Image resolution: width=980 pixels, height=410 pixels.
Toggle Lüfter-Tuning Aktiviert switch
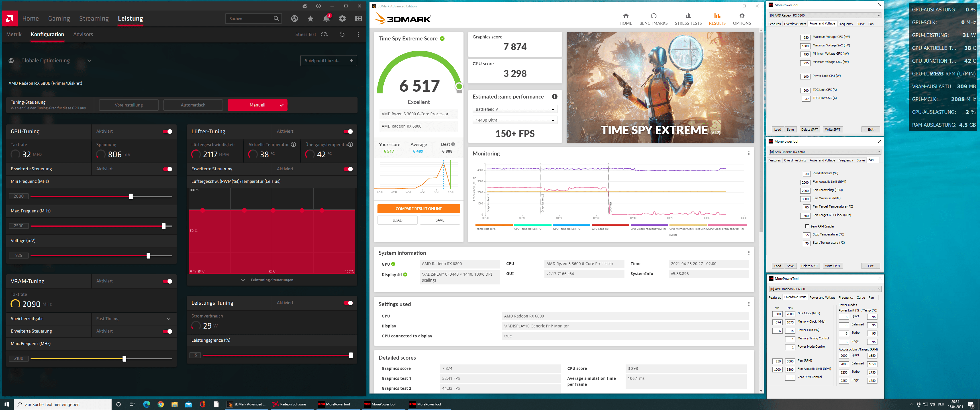click(x=348, y=131)
